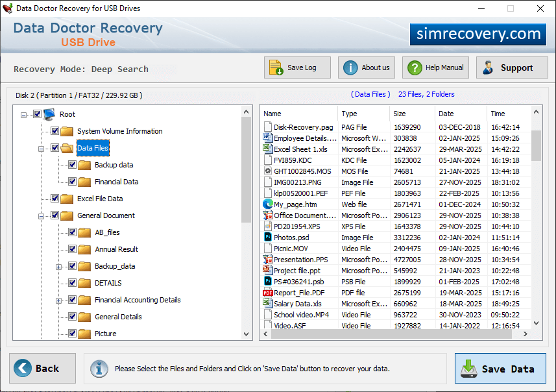
Task: Click the About us info icon
Action: pyautogui.click(x=350, y=67)
